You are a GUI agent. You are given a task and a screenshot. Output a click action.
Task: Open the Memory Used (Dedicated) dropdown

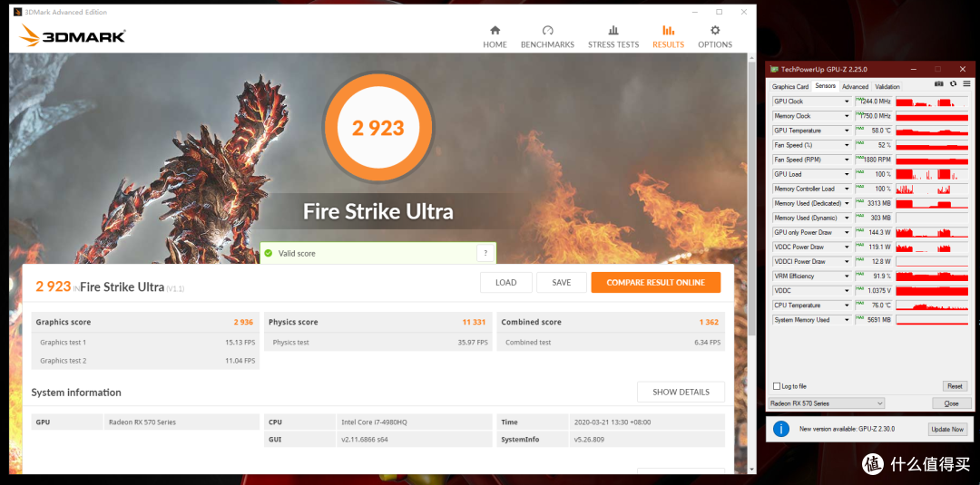[x=847, y=203]
